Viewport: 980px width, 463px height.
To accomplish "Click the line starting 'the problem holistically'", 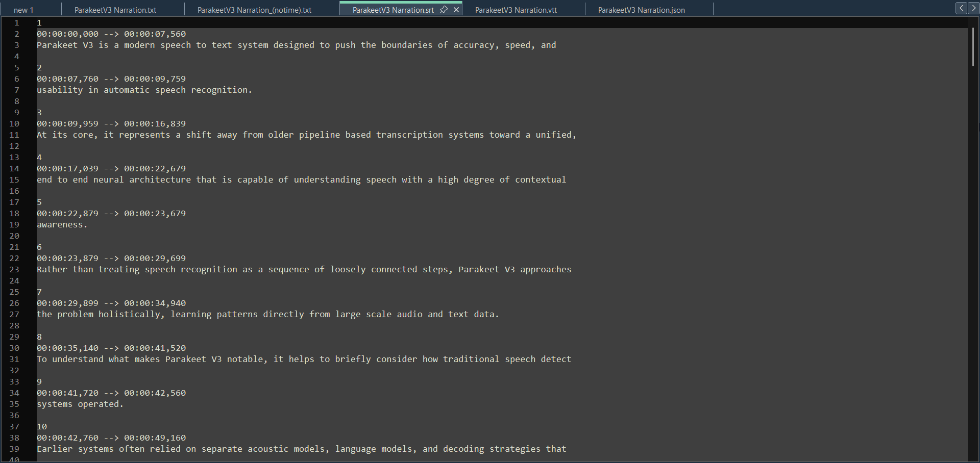I will point(268,315).
